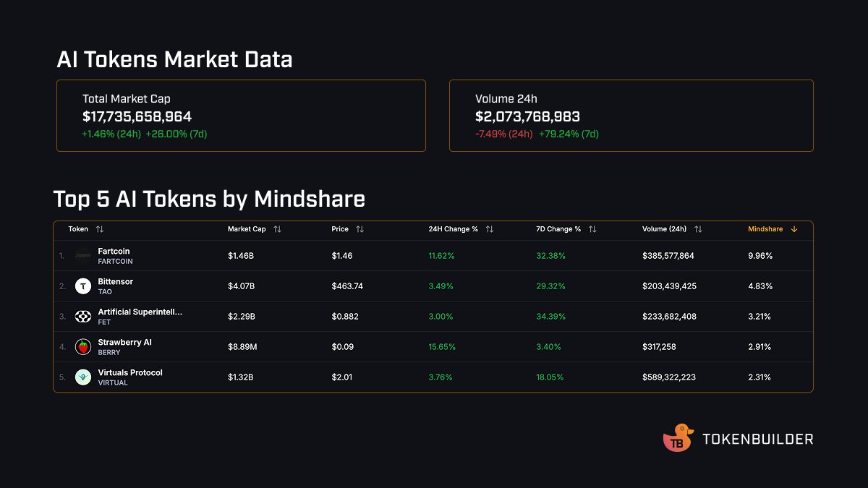Click the +26.00% (7d) market cap change
The width and height of the screenshot is (868, 488).
click(x=176, y=134)
